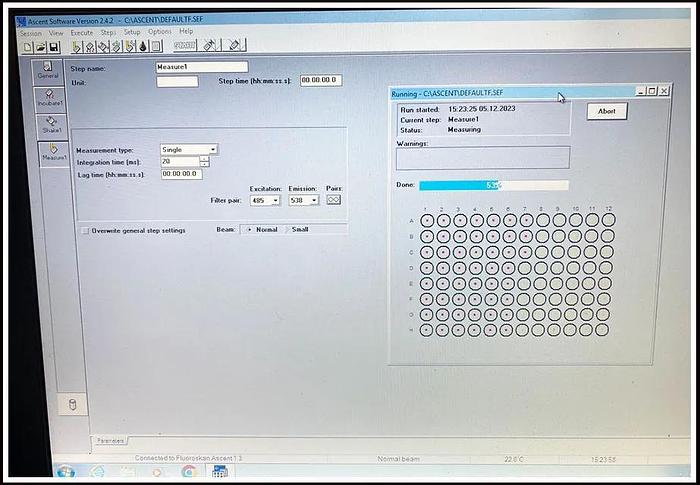Click the Lag time input field
Viewport: 700px width, 485px height.
coord(182,174)
